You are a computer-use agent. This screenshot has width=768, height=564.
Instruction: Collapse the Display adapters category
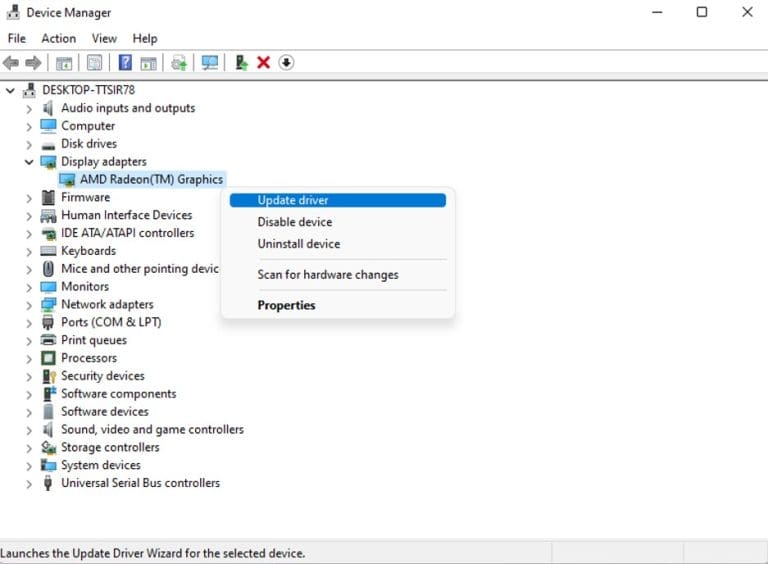(29, 162)
